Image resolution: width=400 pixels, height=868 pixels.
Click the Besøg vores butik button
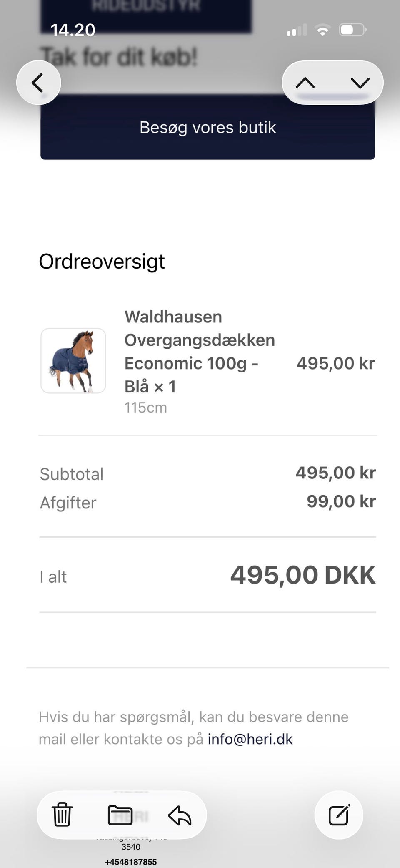(x=207, y=128)
